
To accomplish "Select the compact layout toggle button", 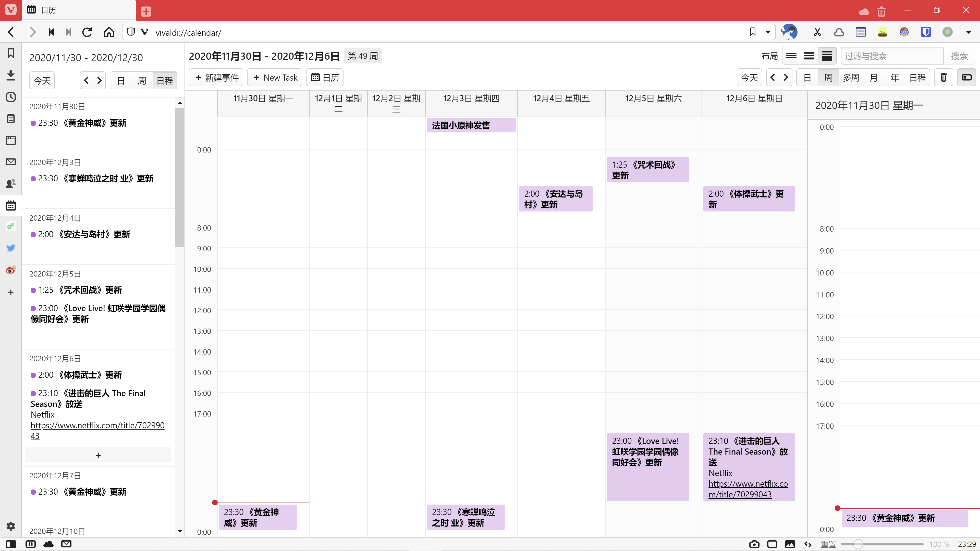I will coord(791,56).
